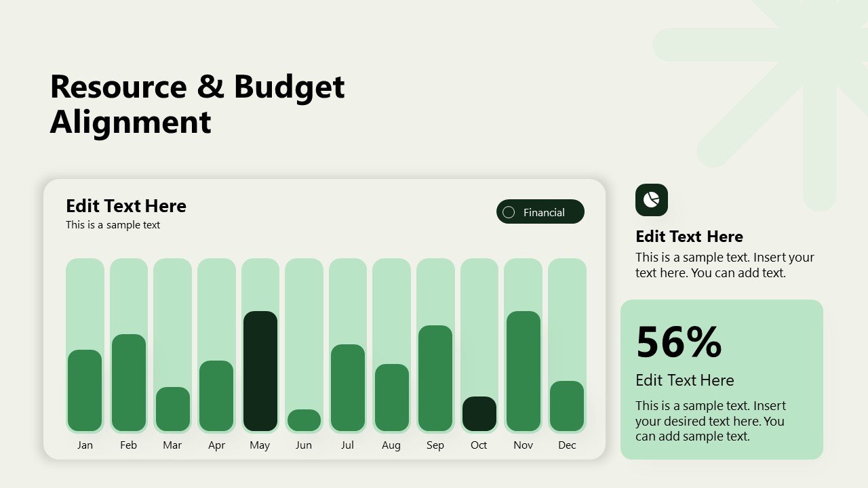868x488 pixels.
Task: Select the dark Oct bar
Action: click(x=479, y=413)
